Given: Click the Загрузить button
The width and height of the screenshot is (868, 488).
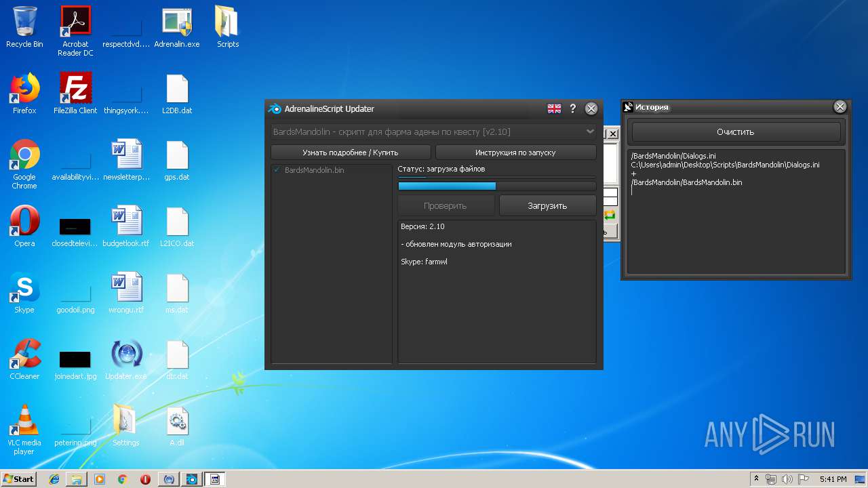Looking at the screenshot, I should pyautogui.click(x=547, y=205).
